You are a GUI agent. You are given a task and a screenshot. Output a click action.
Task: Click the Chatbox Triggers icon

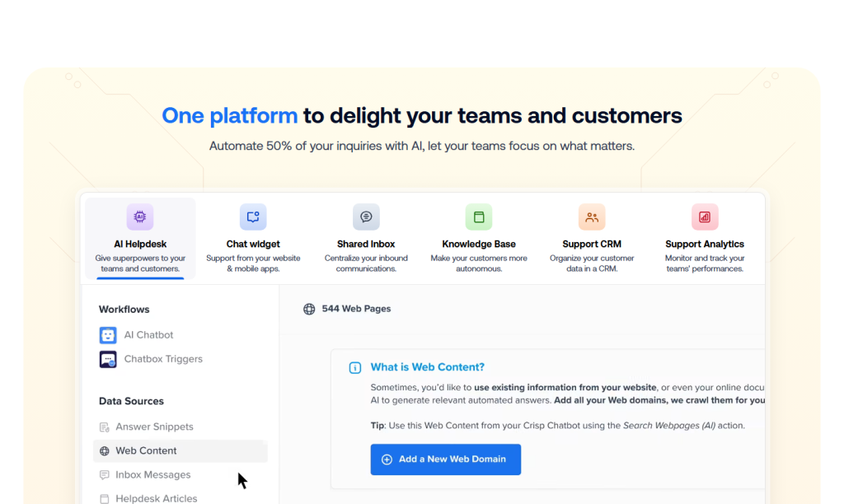click(108, 359)
